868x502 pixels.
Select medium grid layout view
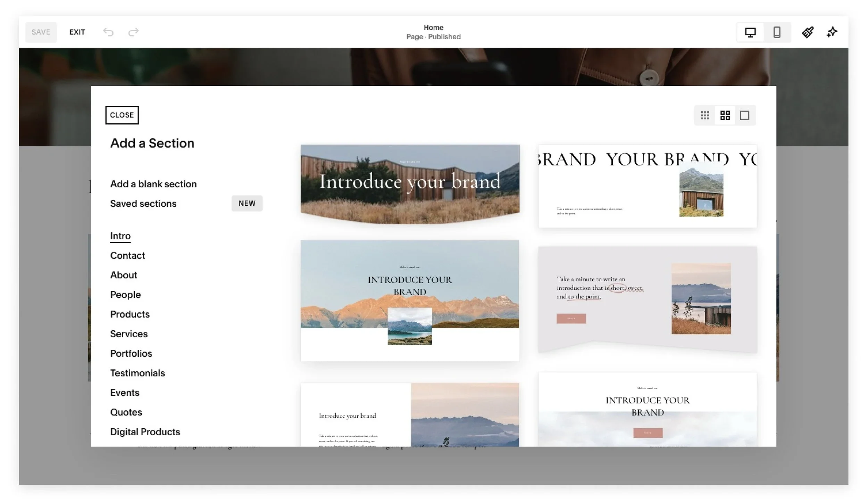725,115
